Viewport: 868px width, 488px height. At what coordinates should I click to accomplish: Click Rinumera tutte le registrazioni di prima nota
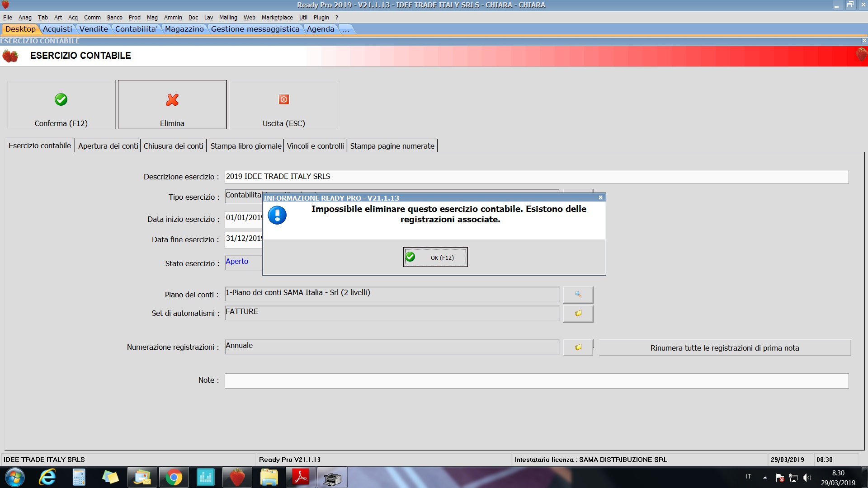(x=725, y=348)
